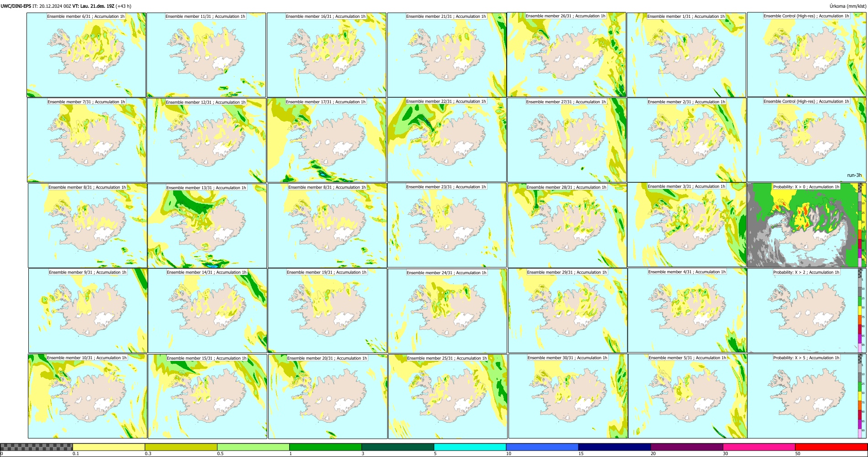Click the '0.3' tick on bottom color bar
This screenshot has width=868, height=457.
click(148, 454)
